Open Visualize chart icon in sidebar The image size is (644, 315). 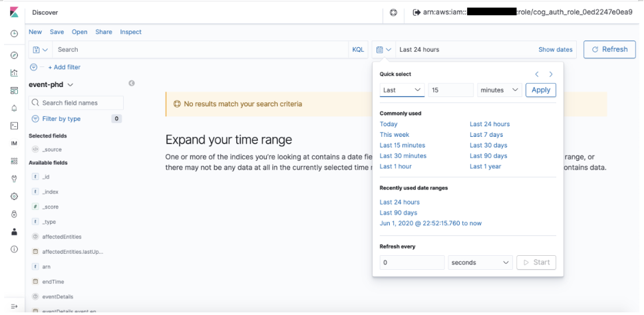point(14,73)
